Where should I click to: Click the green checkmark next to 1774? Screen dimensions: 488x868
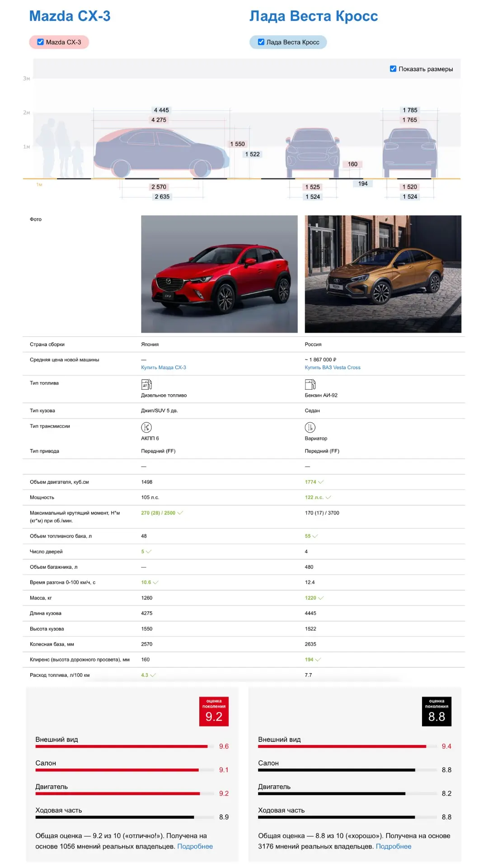pos(321,482)
